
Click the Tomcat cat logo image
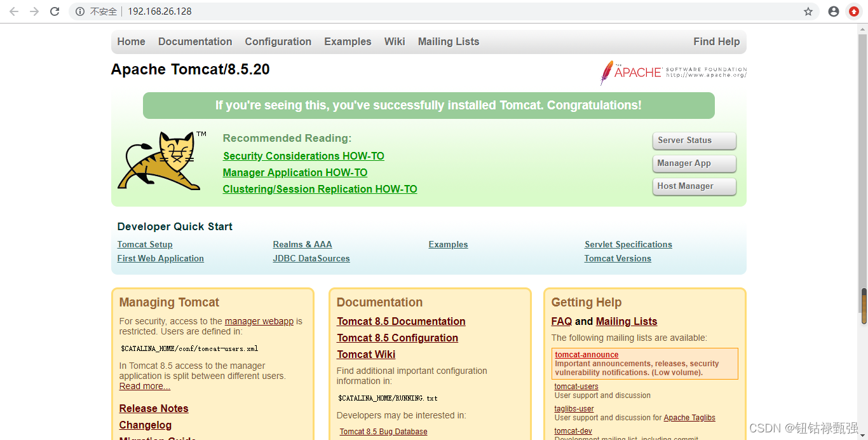pos(161,160)
